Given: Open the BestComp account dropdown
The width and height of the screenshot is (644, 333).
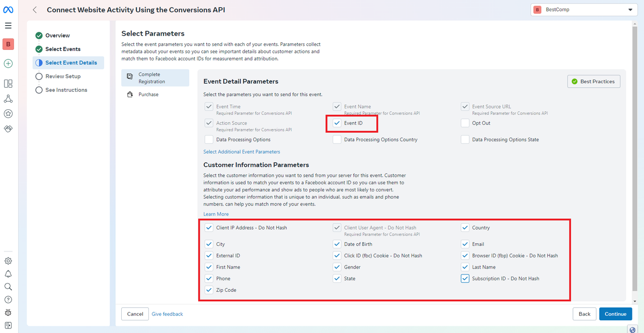Looking at the screenshot, I should 584,10.
